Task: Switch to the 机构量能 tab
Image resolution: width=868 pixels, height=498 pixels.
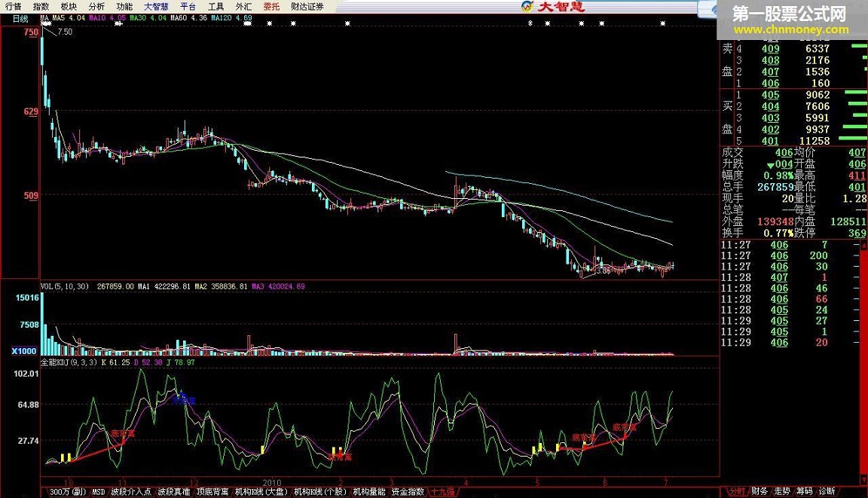Action: click(x=369, y=491)
